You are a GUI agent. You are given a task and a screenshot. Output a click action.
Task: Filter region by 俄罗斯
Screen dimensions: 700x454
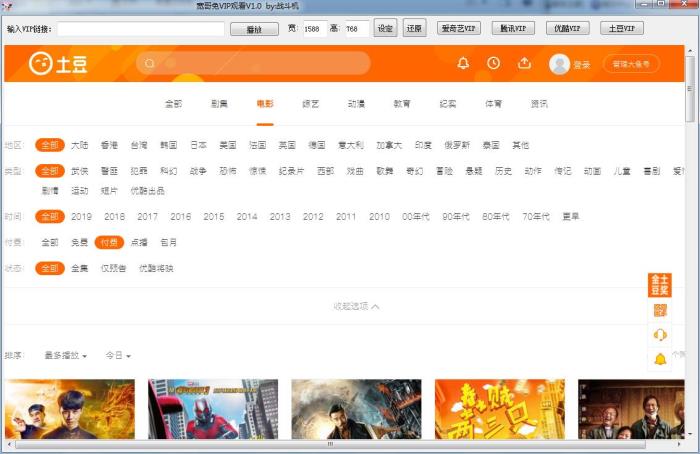coord(457,145)
